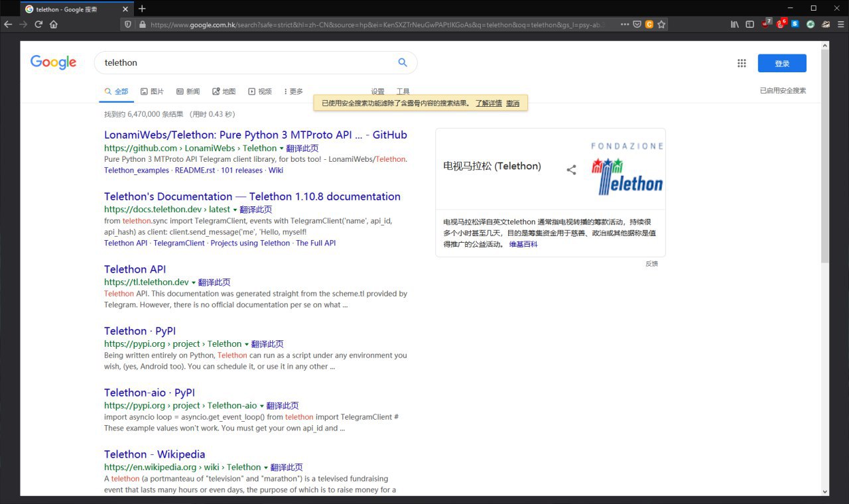Show tracking protection shield info
849x504 pixels.
coord(129,24)
